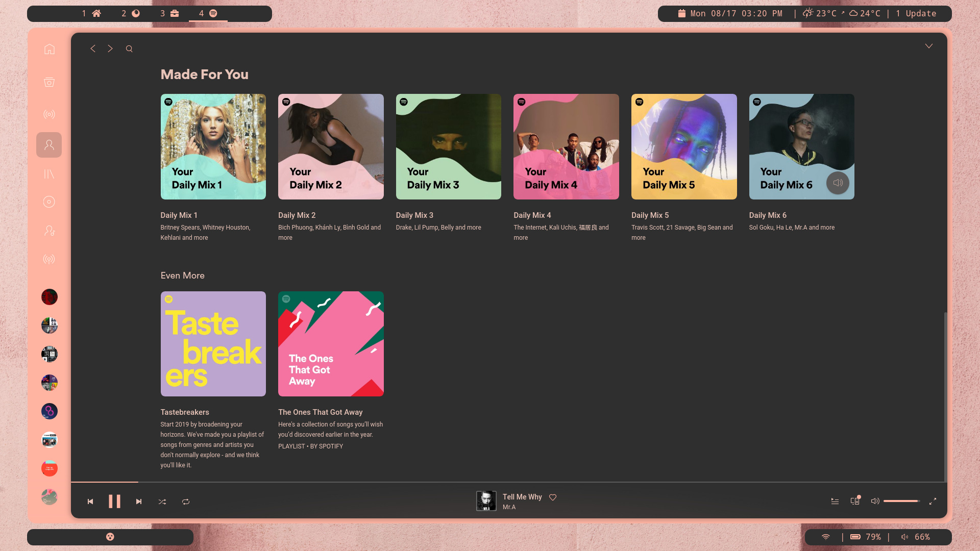
Task: Switch to workspace 3 briefcase
Action: point(169,13)
